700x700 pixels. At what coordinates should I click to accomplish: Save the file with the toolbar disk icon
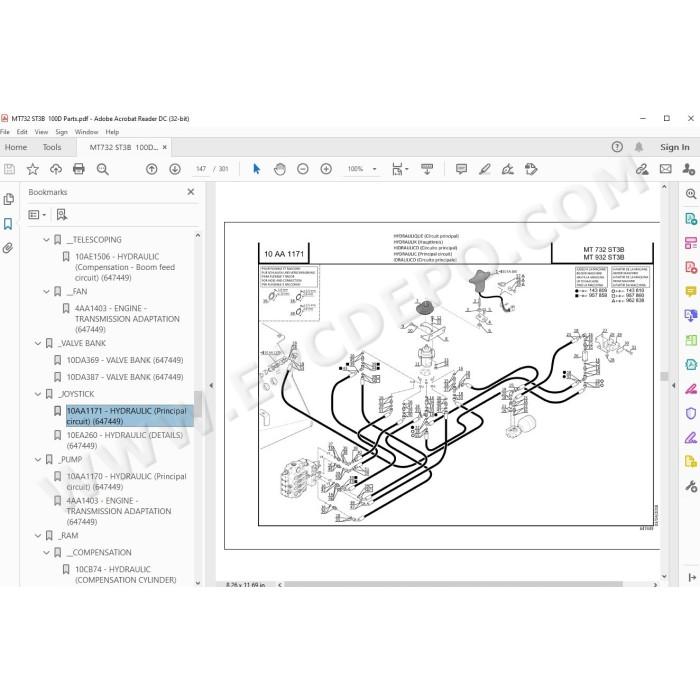pyautogui.click(x=9, y=169)
